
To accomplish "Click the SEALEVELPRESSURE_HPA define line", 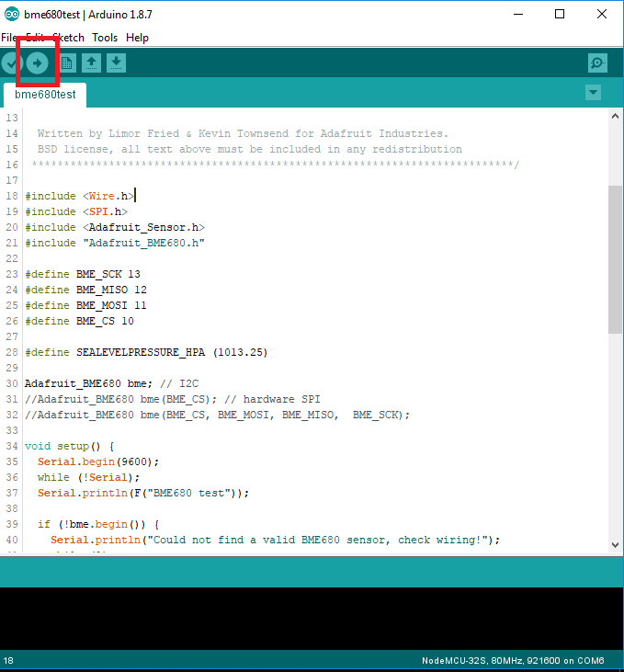I will (146, 352).
